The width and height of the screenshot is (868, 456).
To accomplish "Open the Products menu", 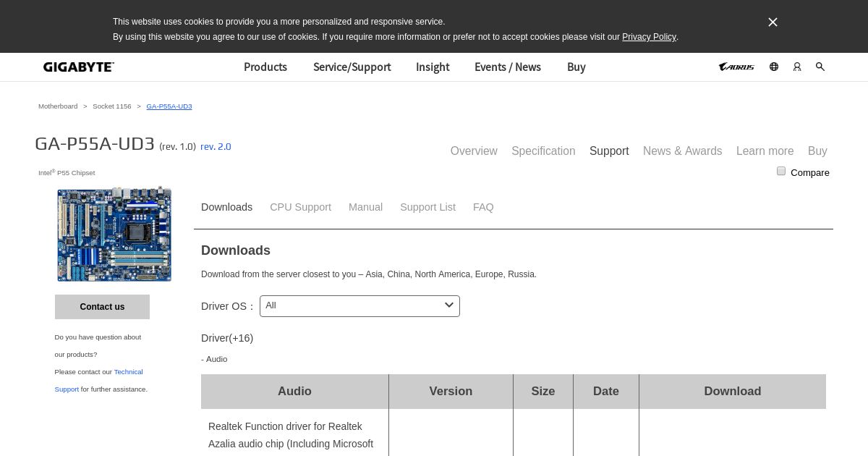I will click(265, 67).
